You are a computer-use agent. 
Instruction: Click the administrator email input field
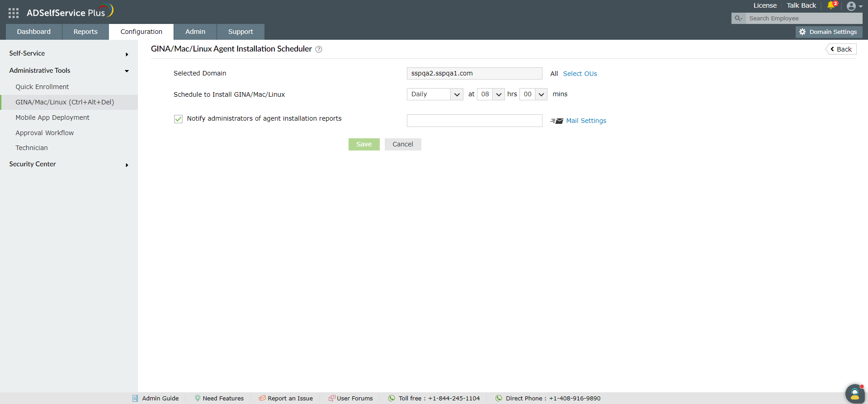475,121
